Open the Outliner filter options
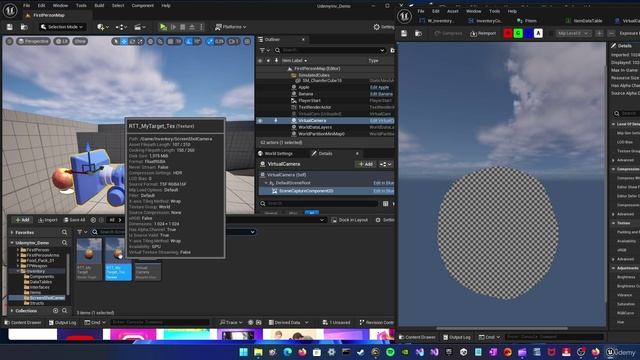Screen dimensions: 640x360 point(264,50)
